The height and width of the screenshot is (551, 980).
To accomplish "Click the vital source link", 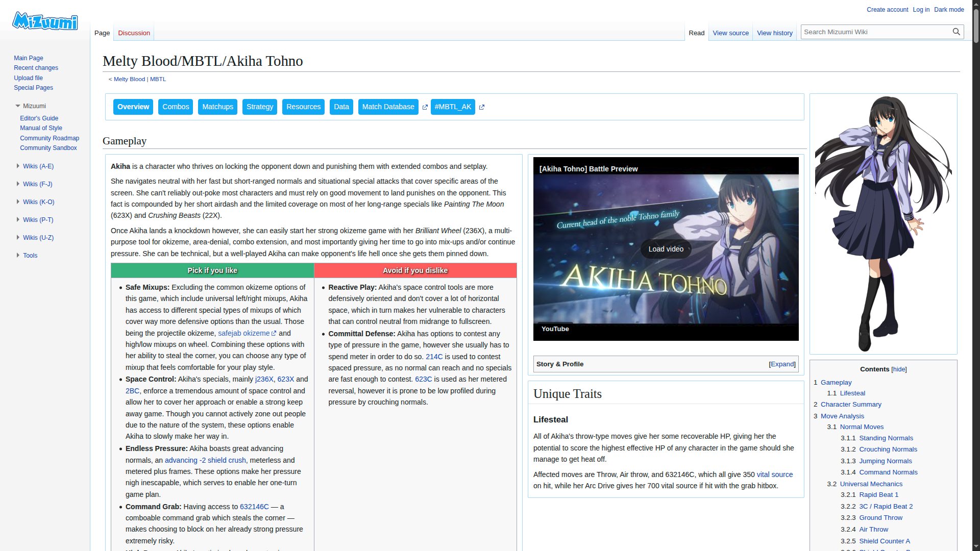I will click(774, 474).
